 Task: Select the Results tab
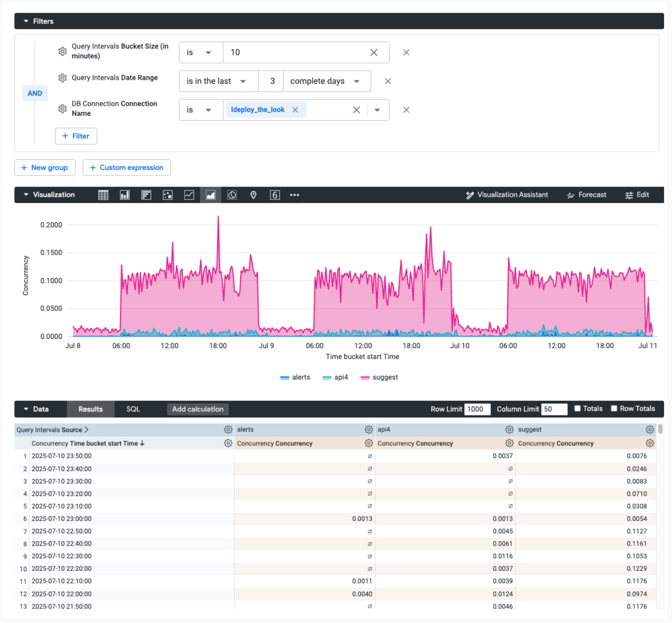(90, 409)
